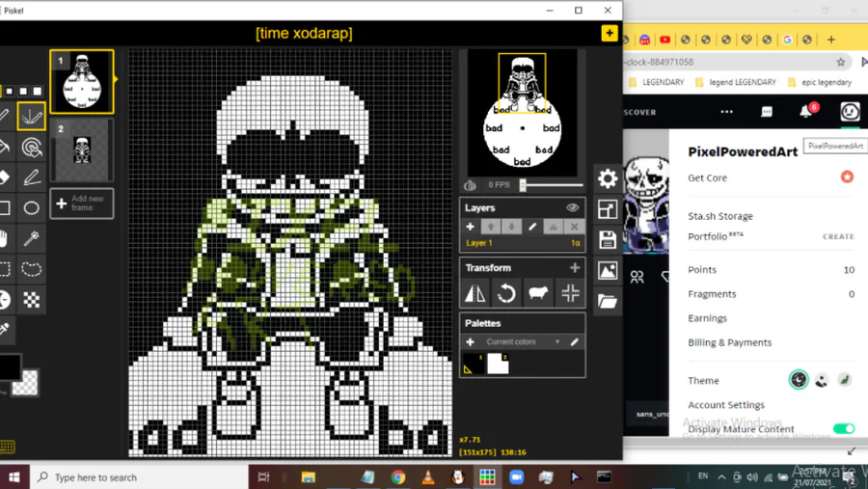Open Account Settings in DeviantArt menu

click(x=725, y=405)
